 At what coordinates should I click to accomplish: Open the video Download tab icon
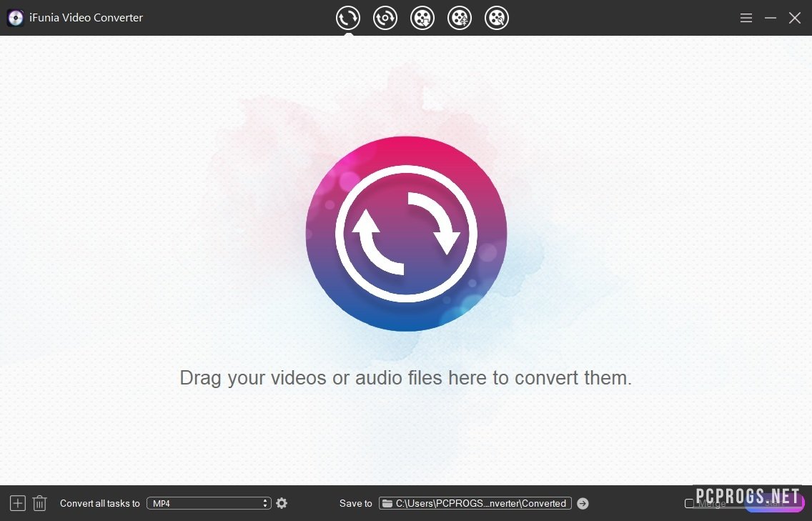422,18
